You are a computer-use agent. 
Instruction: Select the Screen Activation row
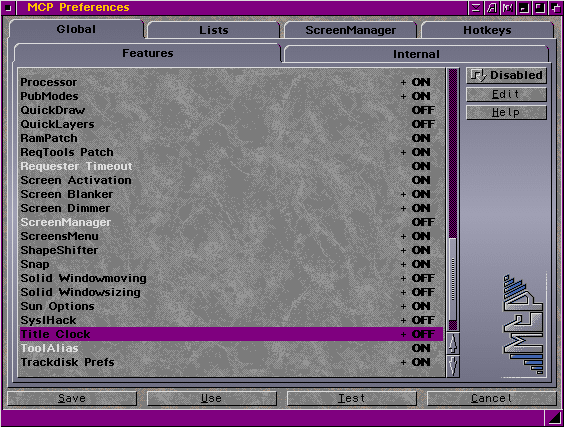[231, 181]
